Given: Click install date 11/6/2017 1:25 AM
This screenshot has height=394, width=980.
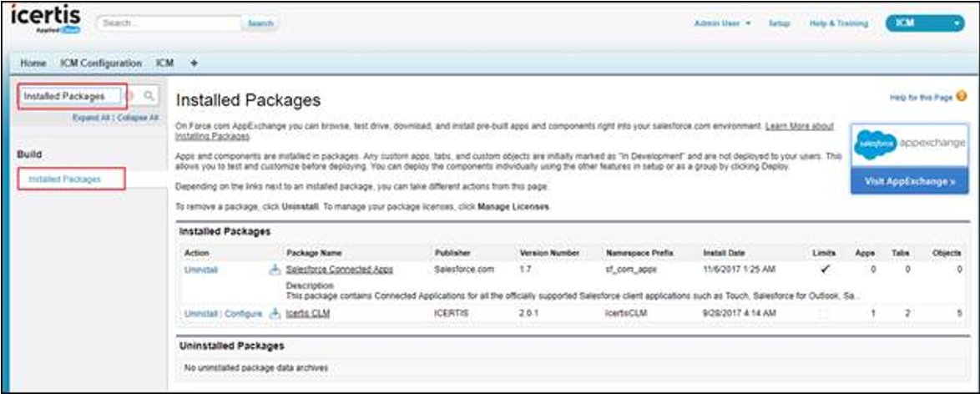Looking at the screenshot, I should coord(740,270).
